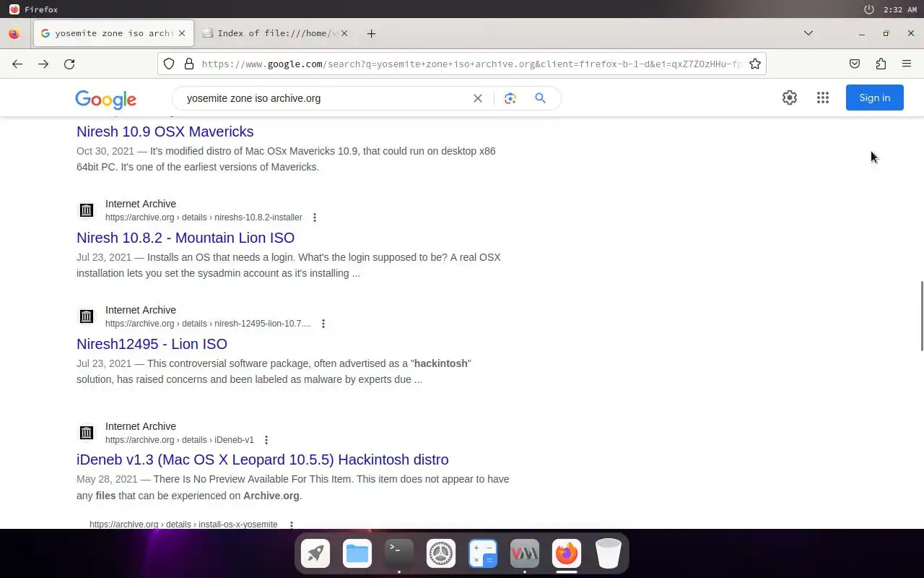Open the archive.org iDeneb-v1 URL breadcrumb

tap(180, 440)
